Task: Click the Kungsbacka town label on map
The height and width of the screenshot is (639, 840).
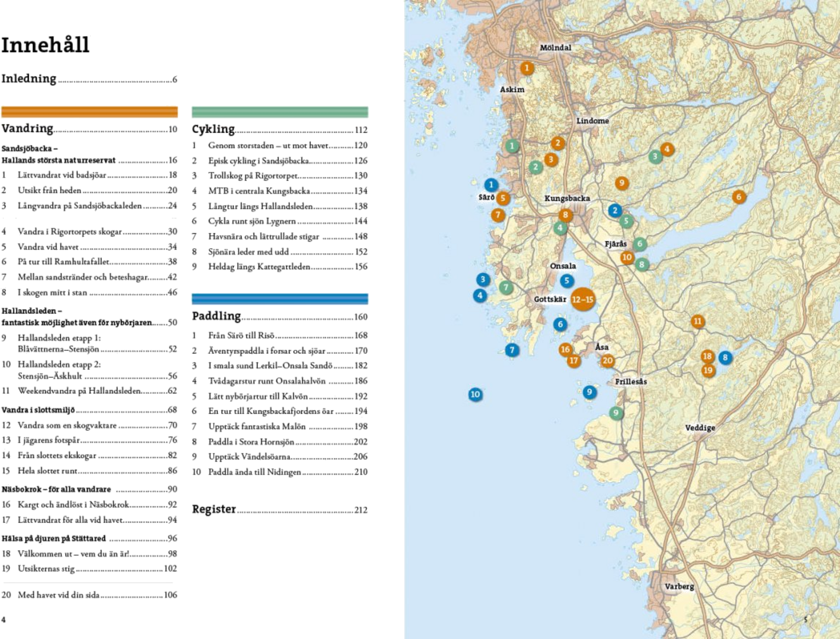Action: tap(567, 199)
